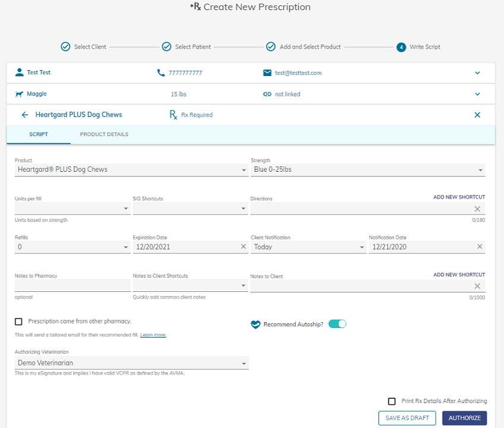Expand the Test Test client row chevron
This screenshot has width=504, height=428.
point(477,73)
